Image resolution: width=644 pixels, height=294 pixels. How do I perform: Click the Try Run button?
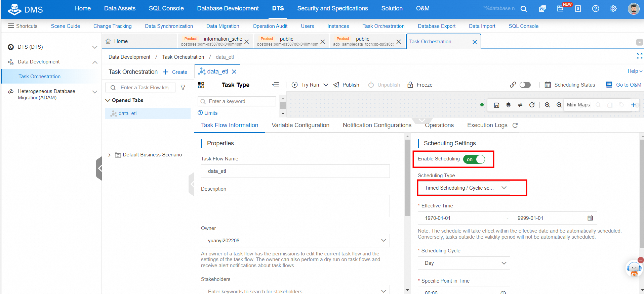(306, 85)
